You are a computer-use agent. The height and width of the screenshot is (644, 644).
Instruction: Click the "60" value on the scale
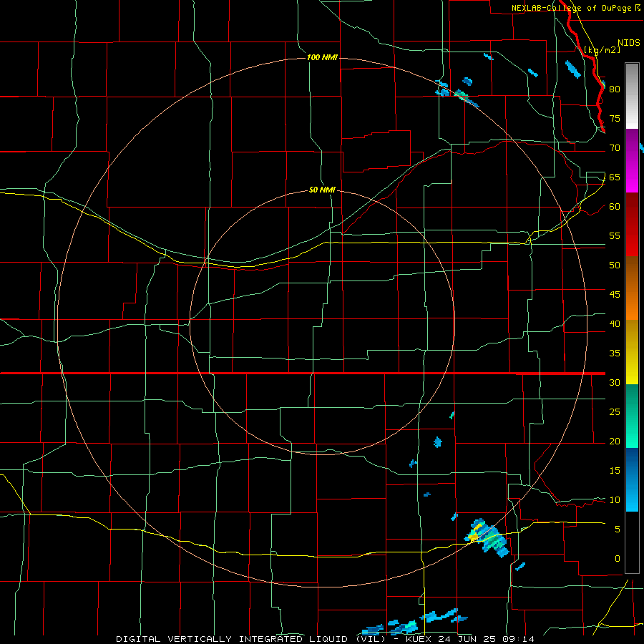(x=615, y=207)
